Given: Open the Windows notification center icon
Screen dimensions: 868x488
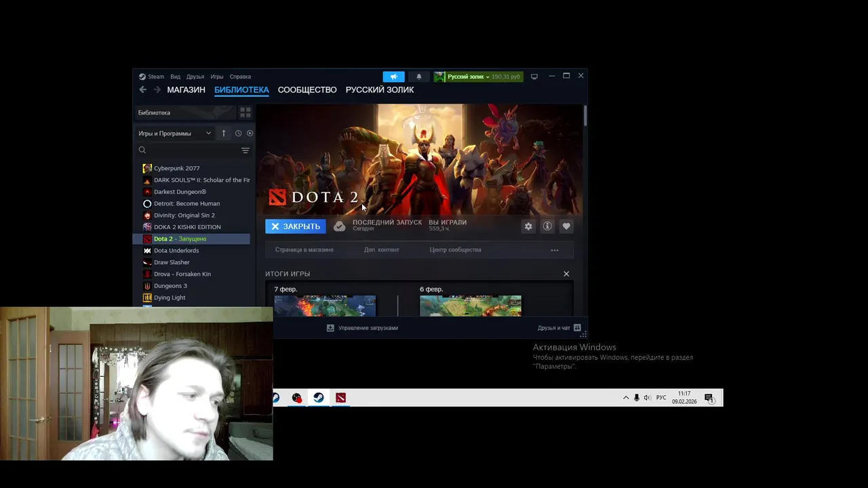Looking at the screenshot, I should tap(709, 398).
